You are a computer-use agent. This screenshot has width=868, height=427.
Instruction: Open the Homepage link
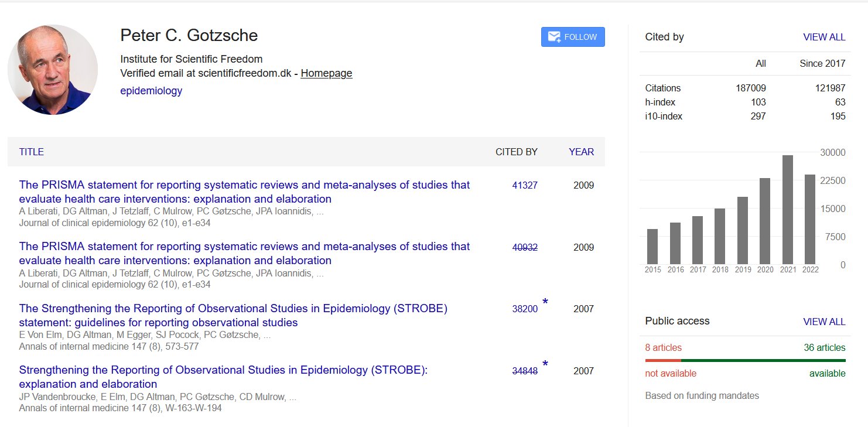click(x=326, y=73)
